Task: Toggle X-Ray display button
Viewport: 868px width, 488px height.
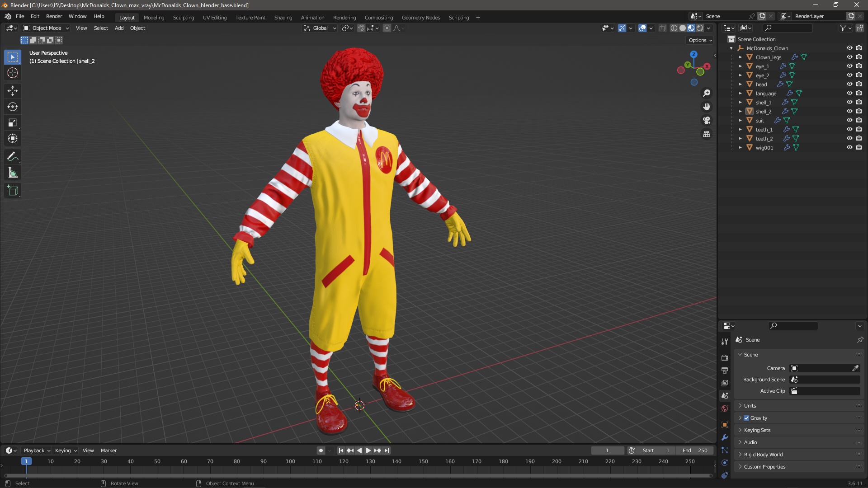Action: point(662,28)
